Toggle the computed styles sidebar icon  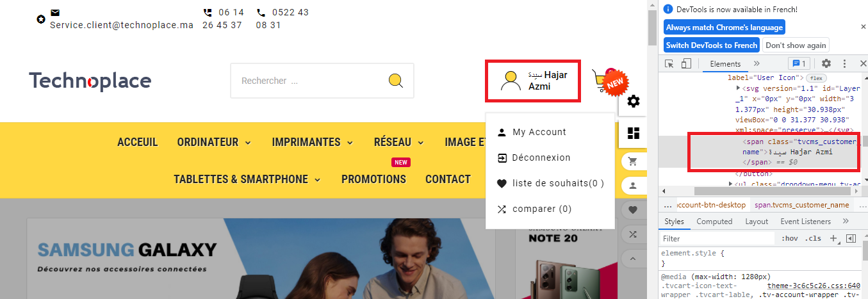click(851, 238)
